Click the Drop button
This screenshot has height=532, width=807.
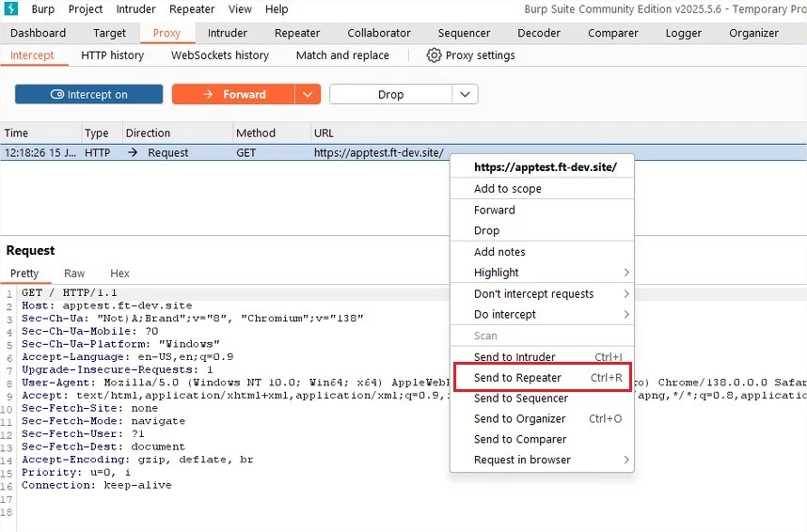point(390,94)
